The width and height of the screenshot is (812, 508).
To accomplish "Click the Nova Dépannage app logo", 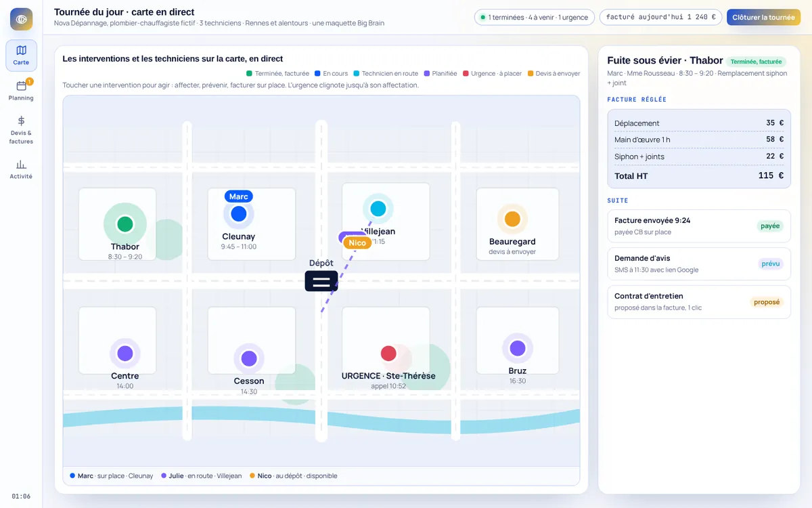I will (x=21, y=19).
